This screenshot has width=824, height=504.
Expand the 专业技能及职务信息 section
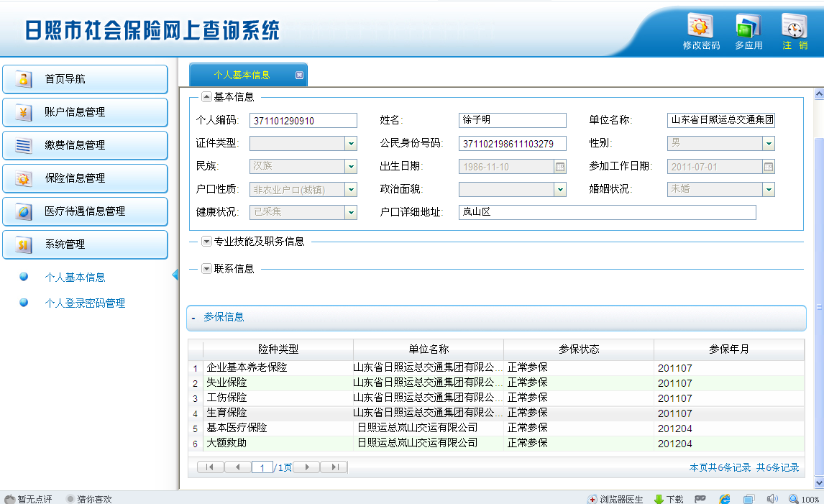206,242
